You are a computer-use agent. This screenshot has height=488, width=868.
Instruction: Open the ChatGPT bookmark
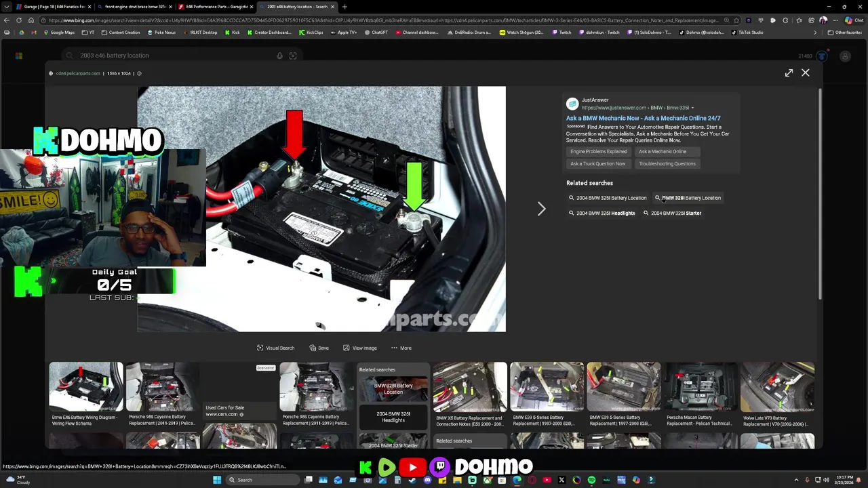point(376,33)
